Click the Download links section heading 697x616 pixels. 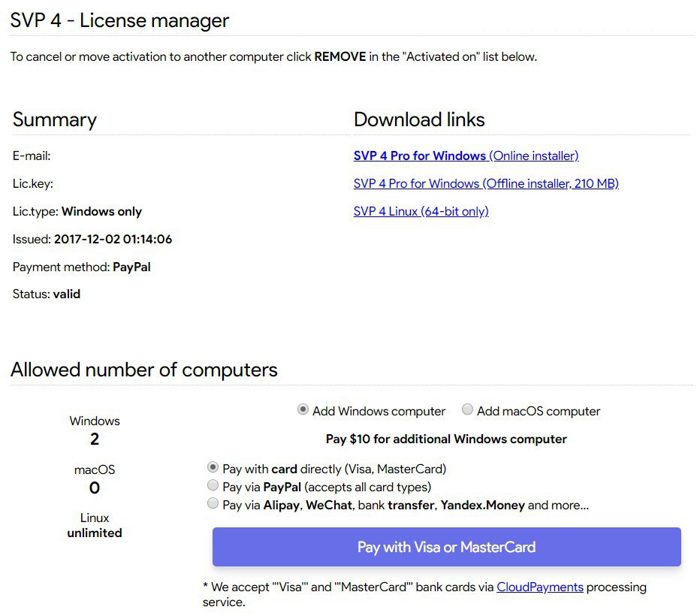pyautogui.click(x=419, y=120)
